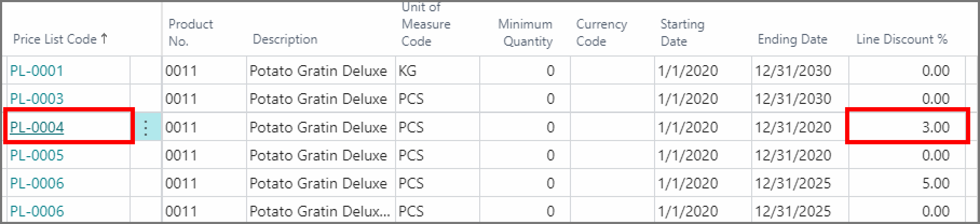Viewport: 980px width, 224px height.
Task: Click the PL-0004 price list link
Action: coord(37,128)
